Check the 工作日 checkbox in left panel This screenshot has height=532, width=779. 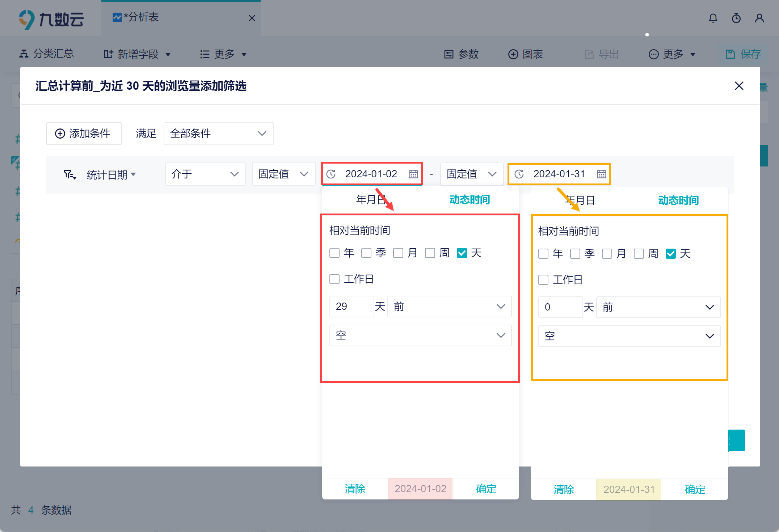[334, 279]
